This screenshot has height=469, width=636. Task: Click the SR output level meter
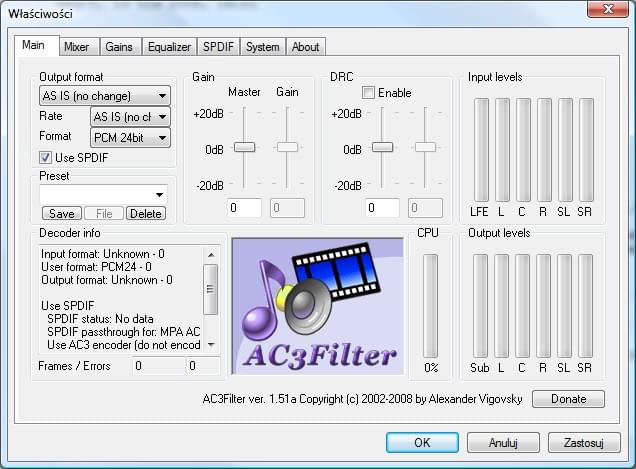[585, 306]
